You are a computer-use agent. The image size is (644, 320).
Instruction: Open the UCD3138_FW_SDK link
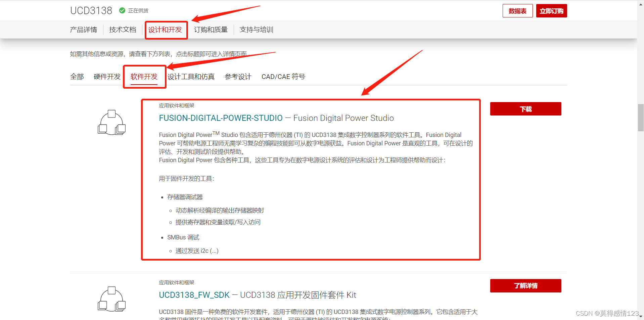coord(194,295)
